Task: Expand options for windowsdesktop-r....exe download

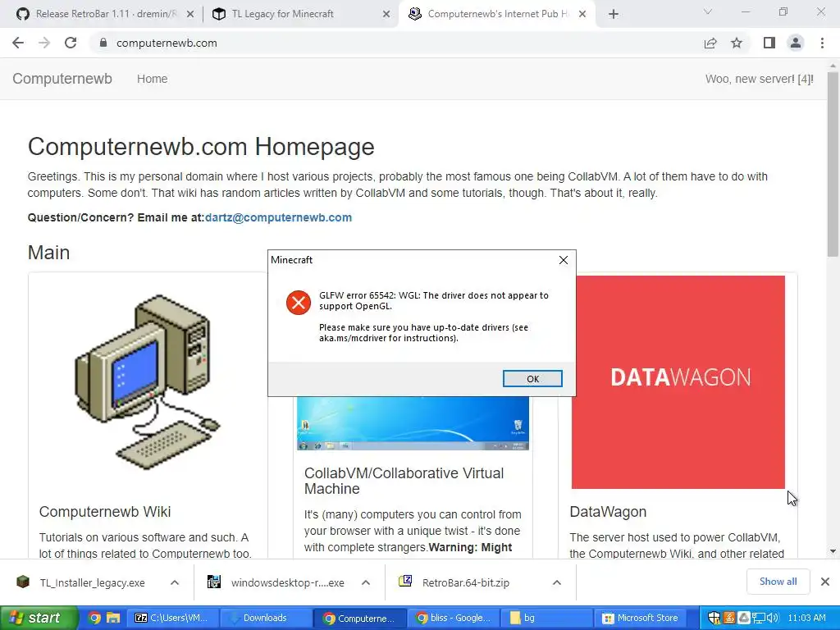Action: tap(366, 582)
